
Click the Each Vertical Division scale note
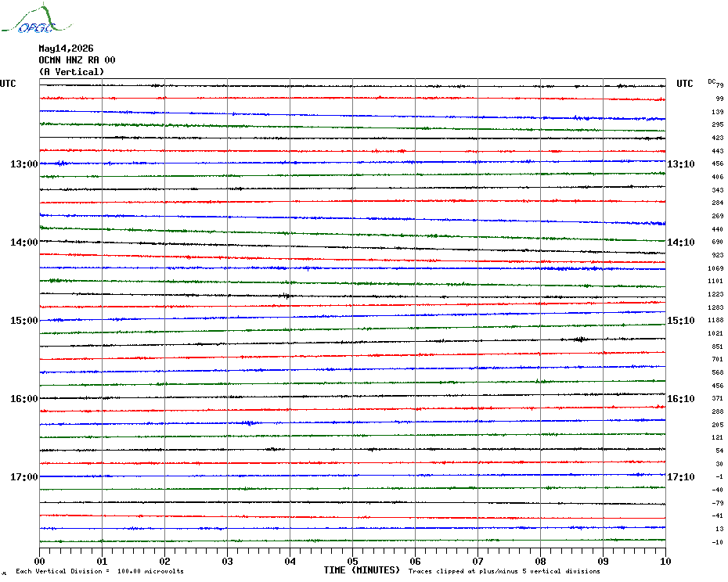pos(100,571)
